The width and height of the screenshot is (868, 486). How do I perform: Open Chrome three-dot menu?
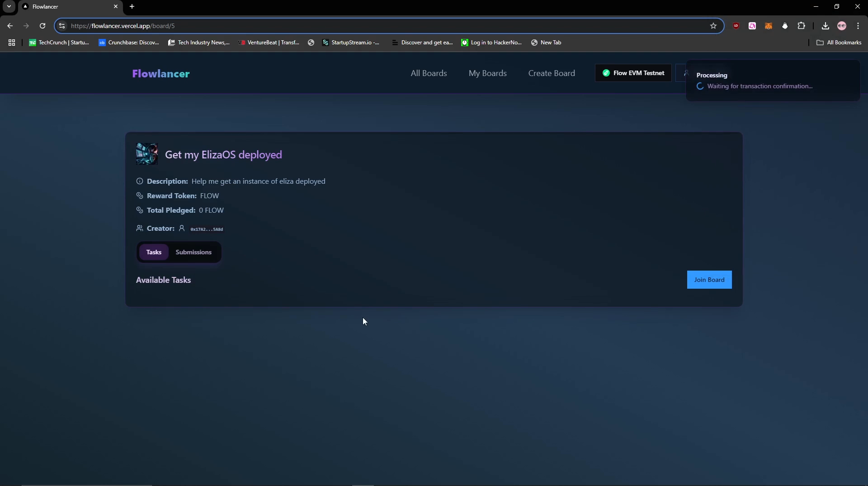(x=858, y=26)
